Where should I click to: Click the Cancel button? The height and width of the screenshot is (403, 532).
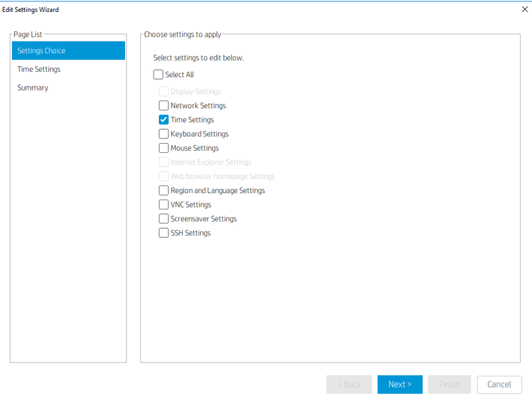coord(499,384)
